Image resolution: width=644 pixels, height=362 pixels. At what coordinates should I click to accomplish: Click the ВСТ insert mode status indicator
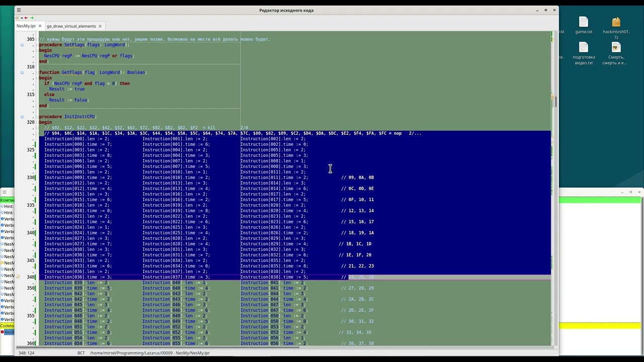[x=81, y=353]
